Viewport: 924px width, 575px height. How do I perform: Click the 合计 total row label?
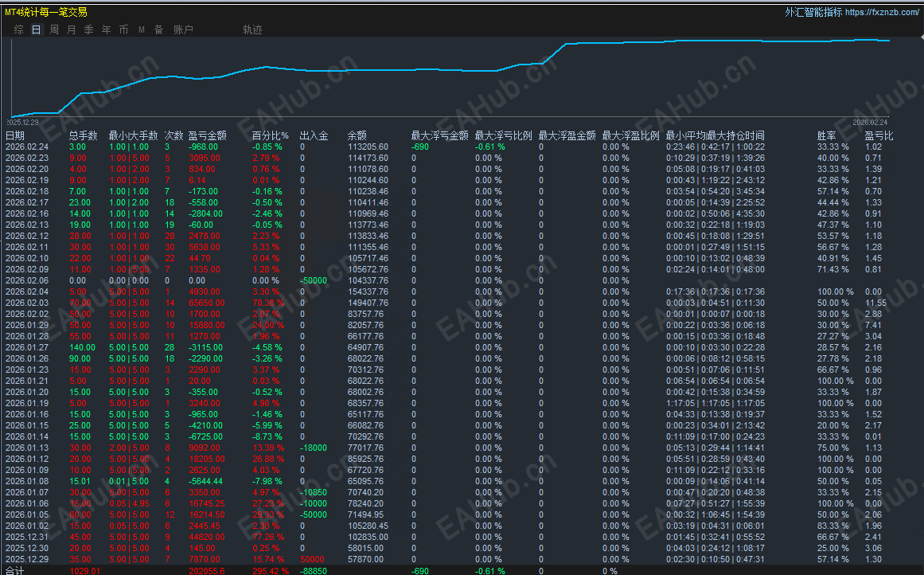[x=15, y=571]
